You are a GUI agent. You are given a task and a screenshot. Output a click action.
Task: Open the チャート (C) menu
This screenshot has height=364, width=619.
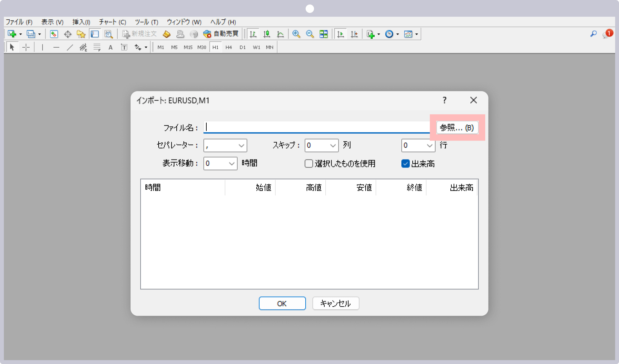[x=112, y=22]
